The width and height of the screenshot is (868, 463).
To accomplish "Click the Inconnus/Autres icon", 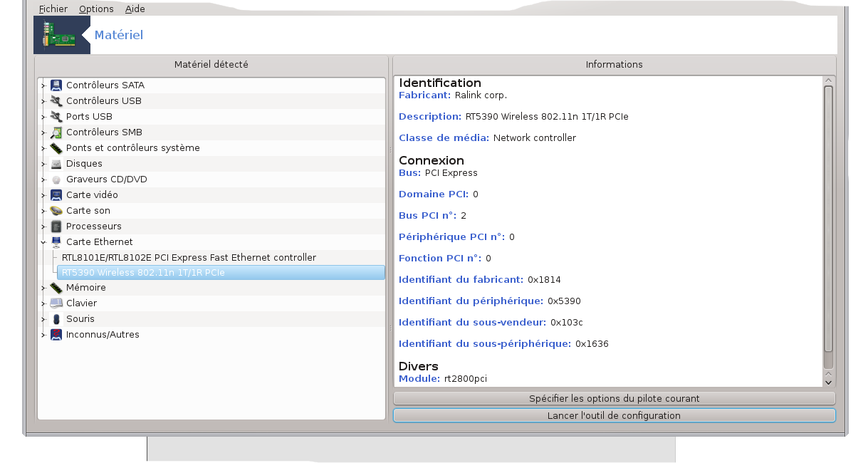I will click(x=56, y=335).
